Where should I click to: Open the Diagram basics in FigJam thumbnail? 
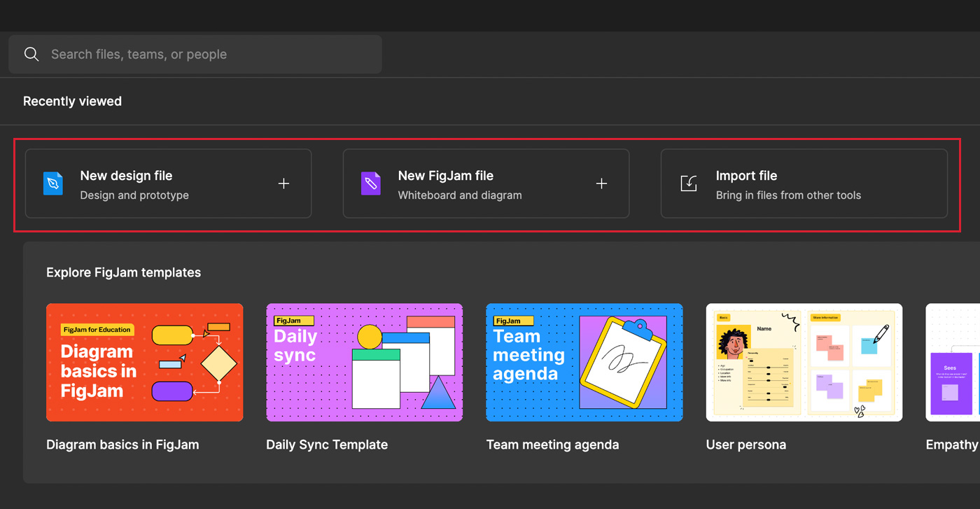pyautogui.click(x=145, y=362)
